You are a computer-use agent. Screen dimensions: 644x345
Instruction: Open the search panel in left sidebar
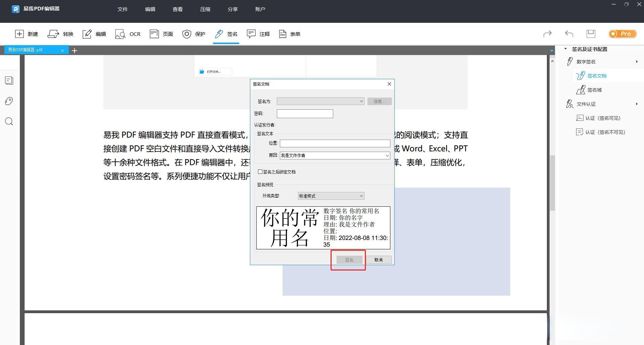(x=9, y=121)
